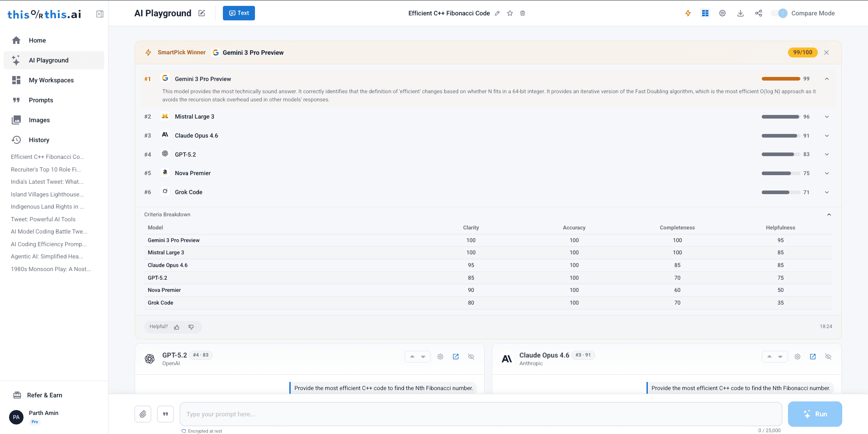
Task: Open GPT-5.2 response in a new window
Action: click(456, 357)
